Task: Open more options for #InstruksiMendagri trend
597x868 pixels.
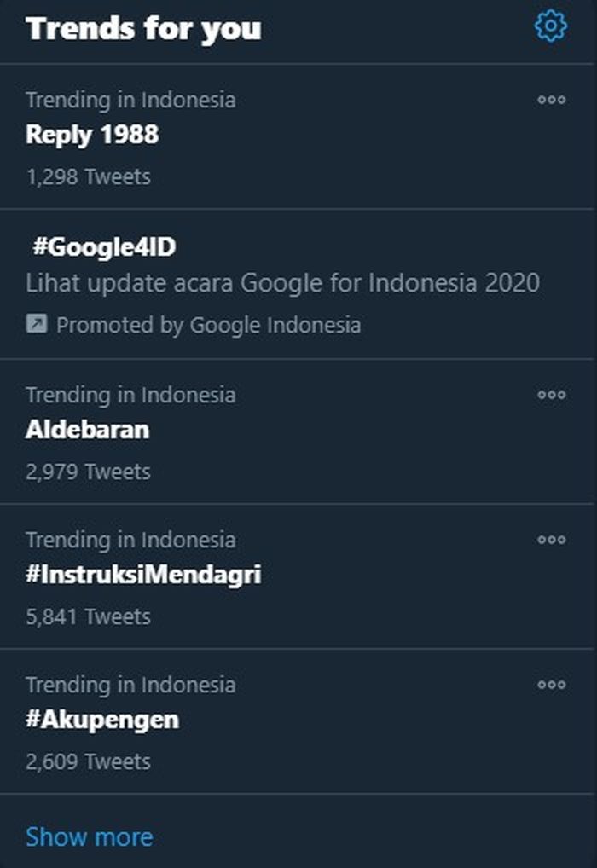Action: click(551, 539)
